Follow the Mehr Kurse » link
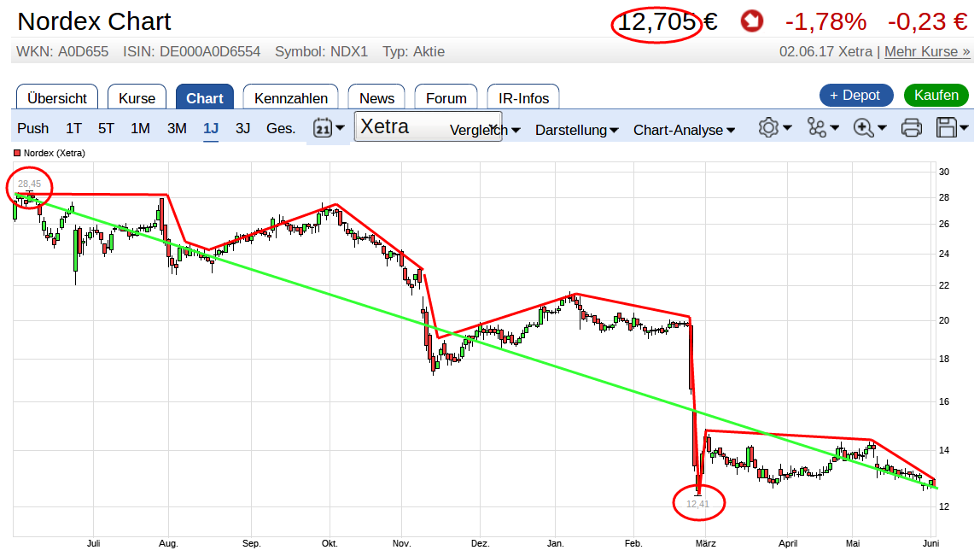Viewport: 980px width, 556px height. tap(927, 51)
